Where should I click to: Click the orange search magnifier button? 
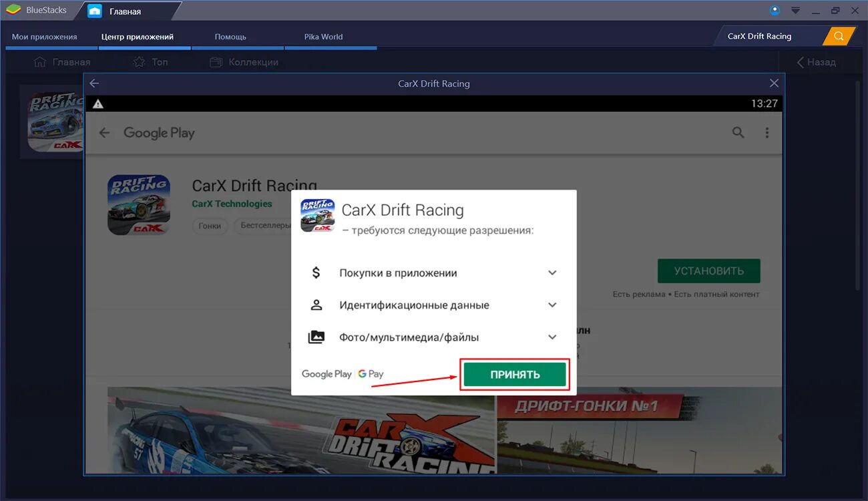(839, 36)
